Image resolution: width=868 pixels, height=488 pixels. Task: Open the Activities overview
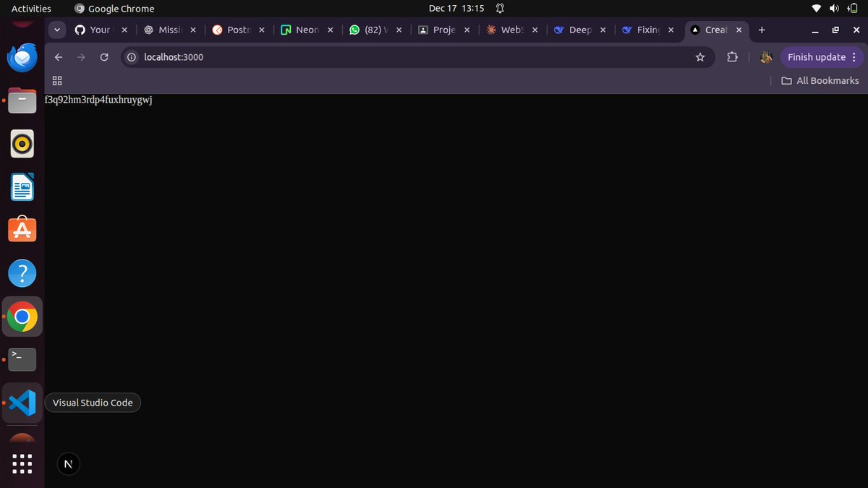pos(31,9)
